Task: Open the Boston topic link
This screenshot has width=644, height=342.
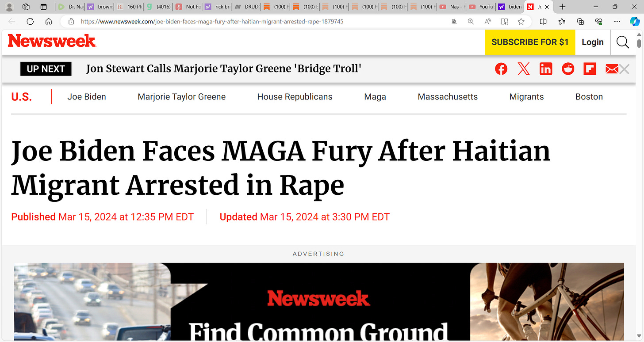Action: (589, 97)
